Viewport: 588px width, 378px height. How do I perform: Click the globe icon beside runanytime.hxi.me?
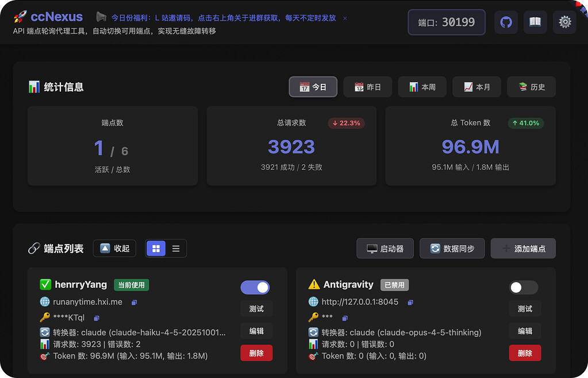(x=45, y=302)
